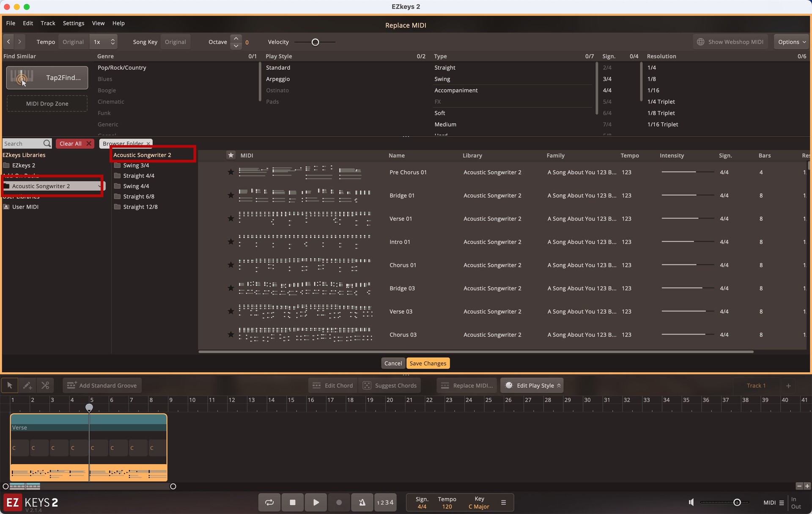
Task: Click the speaker volume icon
Action: (x=691, y=502)
